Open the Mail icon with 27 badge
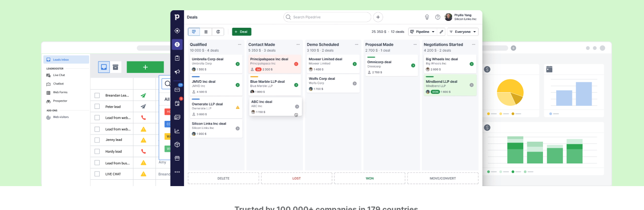 pyautogui.click(x=177, y=89)
